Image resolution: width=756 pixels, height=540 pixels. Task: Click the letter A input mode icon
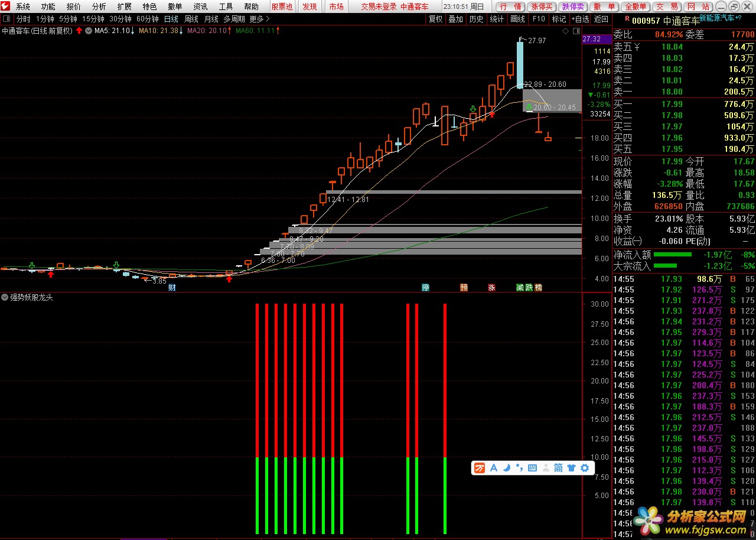494,468
